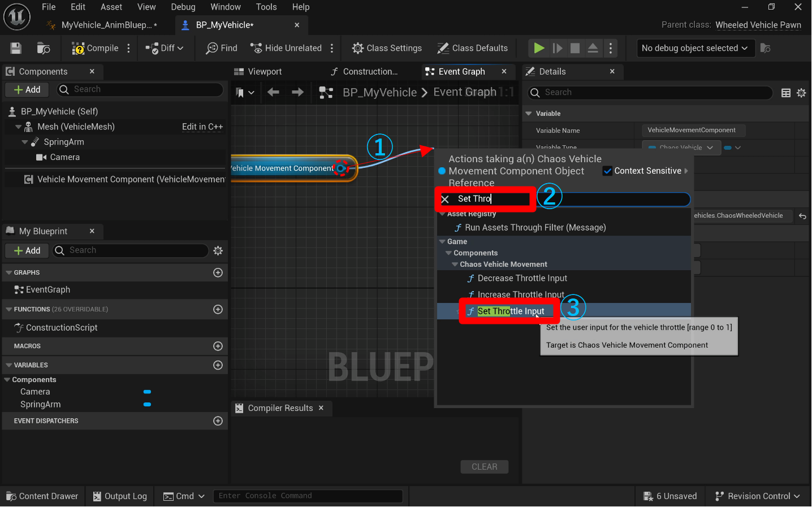This screenshot has height=507, width=812.
Task: Open play mode options three-dot menu
Action: pos(611,48)
